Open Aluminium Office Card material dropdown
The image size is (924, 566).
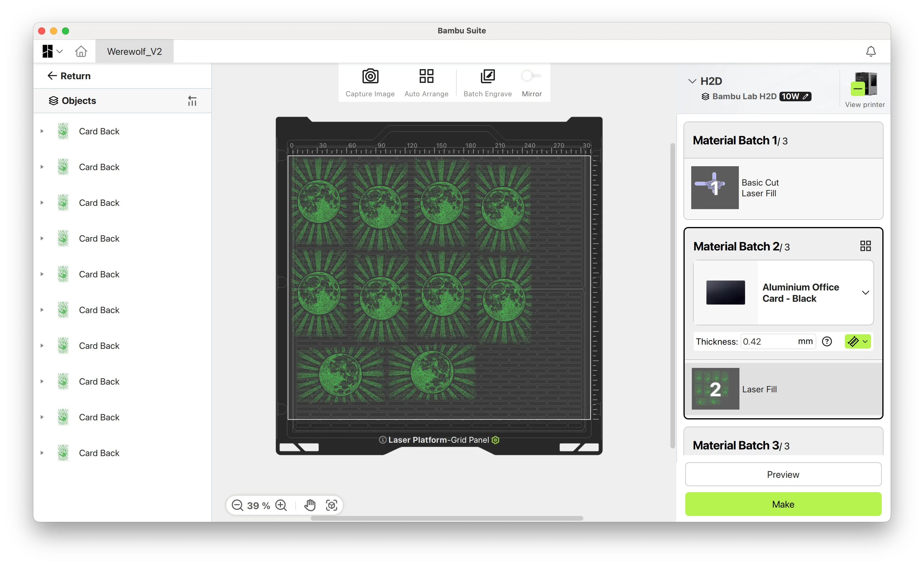[x=865, y=293]
